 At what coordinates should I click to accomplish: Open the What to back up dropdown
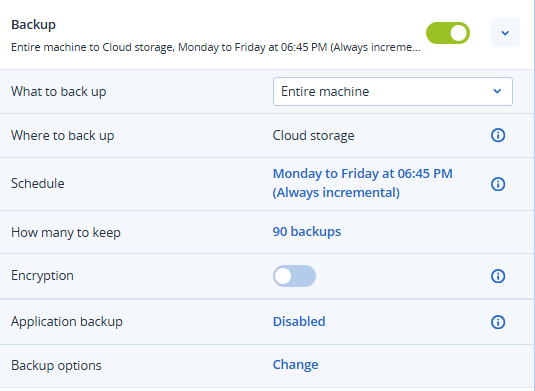(x=393, y=91)
